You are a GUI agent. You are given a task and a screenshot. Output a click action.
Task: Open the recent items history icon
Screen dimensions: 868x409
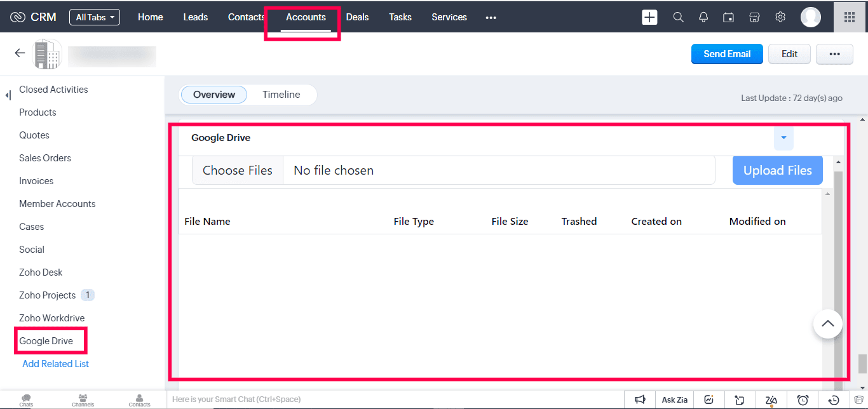(834, 399)
